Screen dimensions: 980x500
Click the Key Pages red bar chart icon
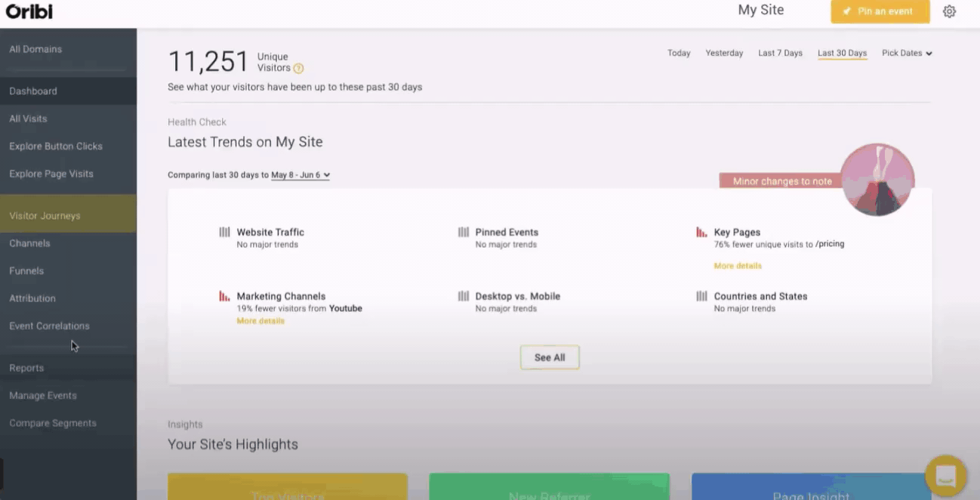[701, 232]
